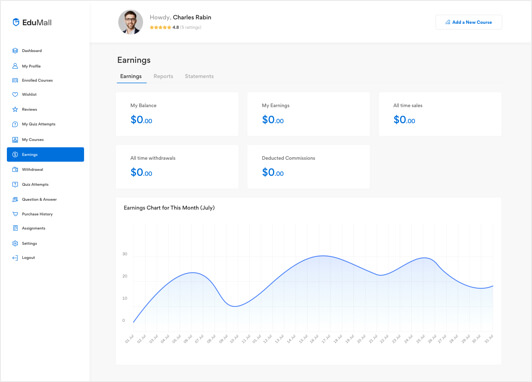Open the Assignments sidebar item

tap(45, 228)
